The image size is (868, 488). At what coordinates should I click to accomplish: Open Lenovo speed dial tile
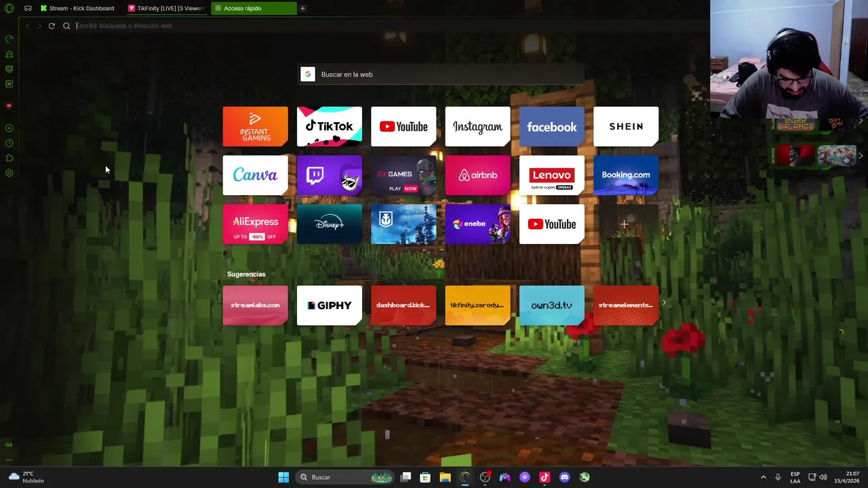pos(552,176)
